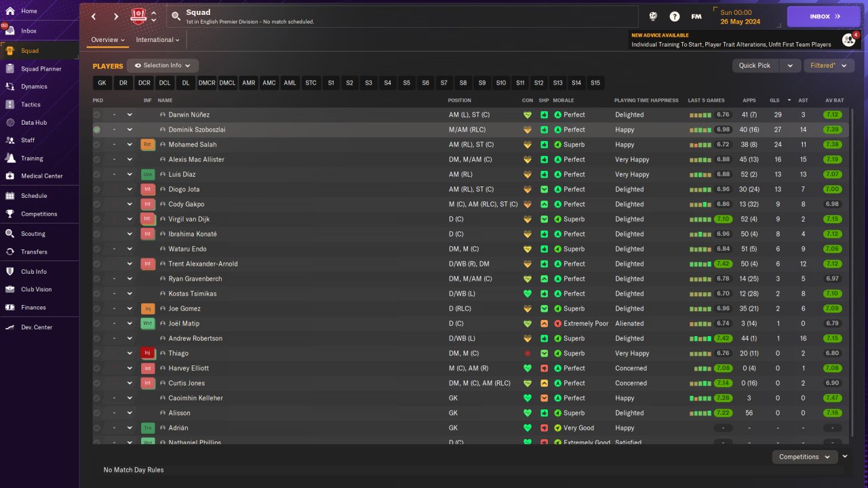Select the GK position slot tab

click(102, 83)
